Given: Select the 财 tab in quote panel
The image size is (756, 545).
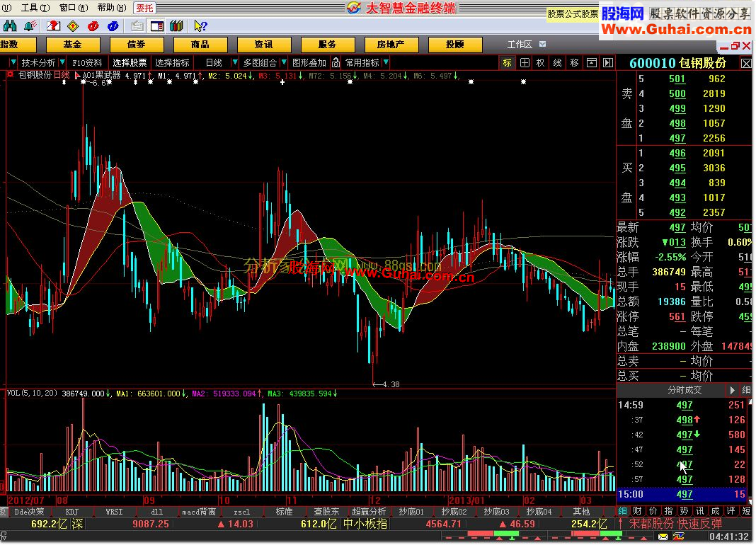Looking at the screenshot, I should 637,511.
